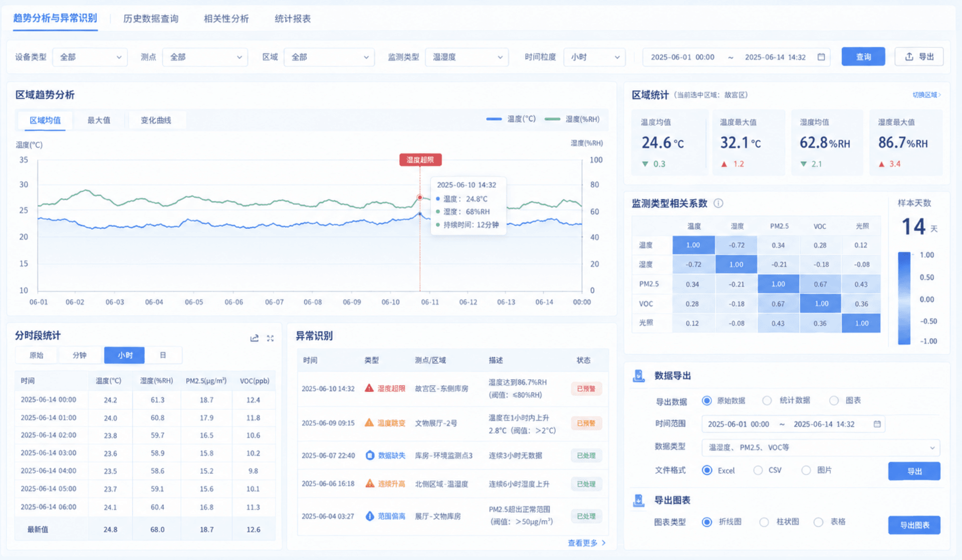The width and height of the screenshot is (962, 560).
Task: Click the 湿度(%RH) green legend marker
Action: (x=552, y=119)
